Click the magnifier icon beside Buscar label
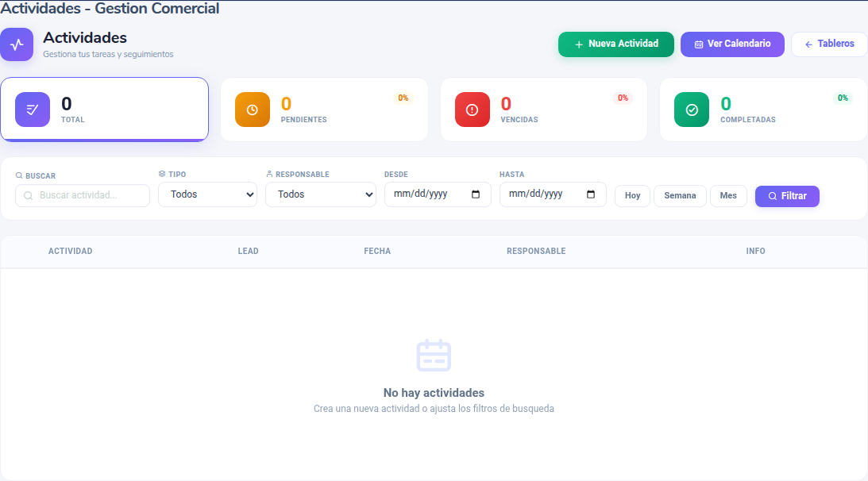 (x=19, y=175)
